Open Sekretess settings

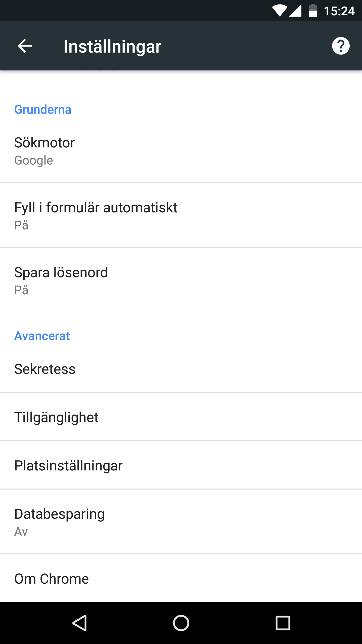181,369
